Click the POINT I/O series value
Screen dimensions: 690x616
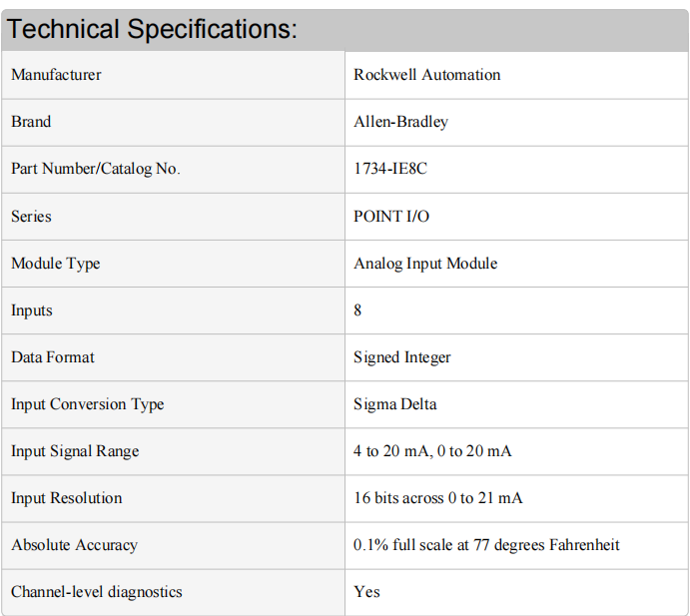tap(391, 217)
